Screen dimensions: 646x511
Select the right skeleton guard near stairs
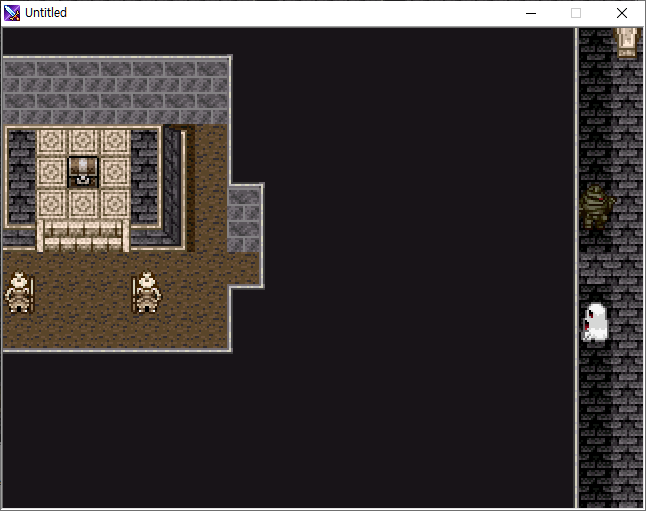coord(147,292)
